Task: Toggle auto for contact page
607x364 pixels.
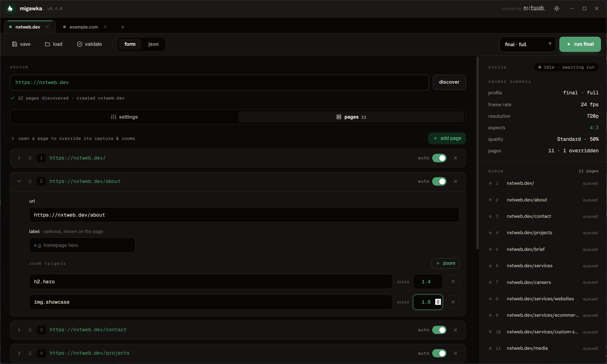Action: (439, 330)
